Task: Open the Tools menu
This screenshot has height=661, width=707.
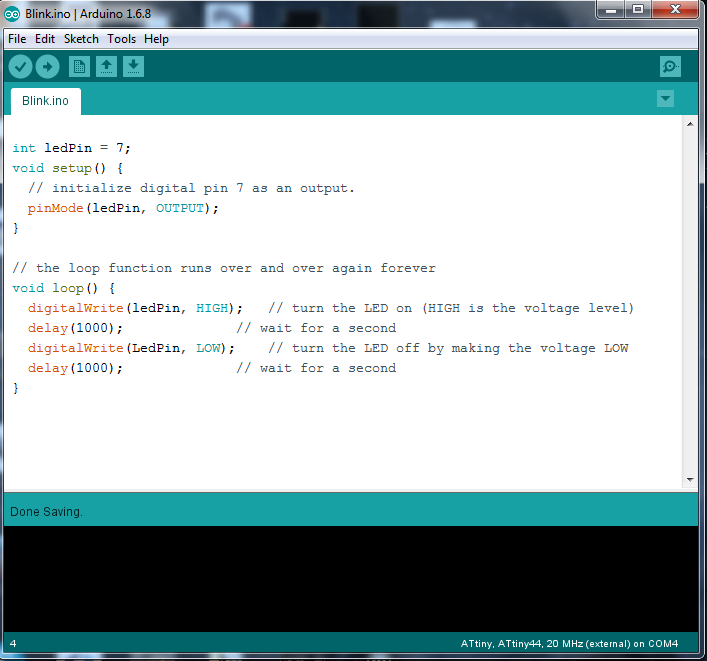Action: [x=121, y=39]
